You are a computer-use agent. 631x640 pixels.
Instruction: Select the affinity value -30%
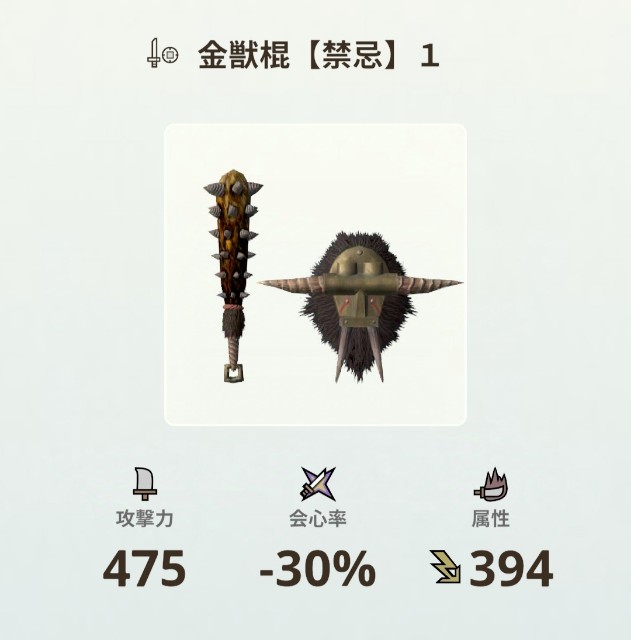pos(318,568)
